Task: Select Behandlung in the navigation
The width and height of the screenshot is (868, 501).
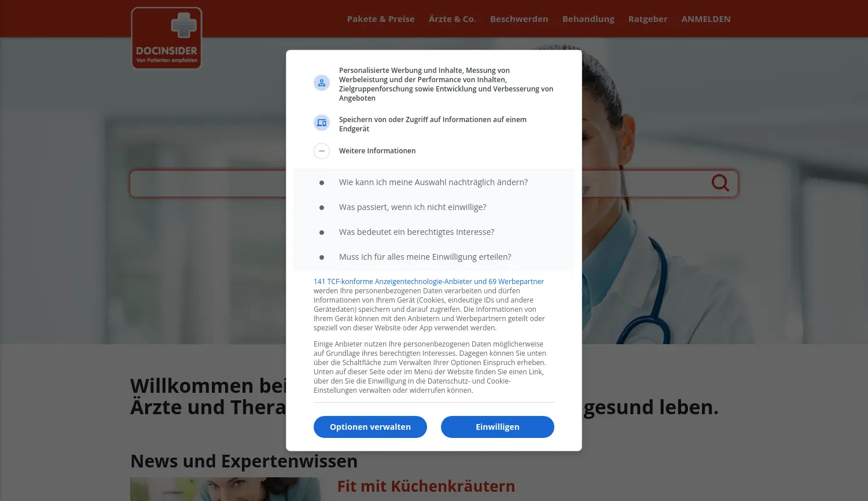Action: click(x=588, y=19)
